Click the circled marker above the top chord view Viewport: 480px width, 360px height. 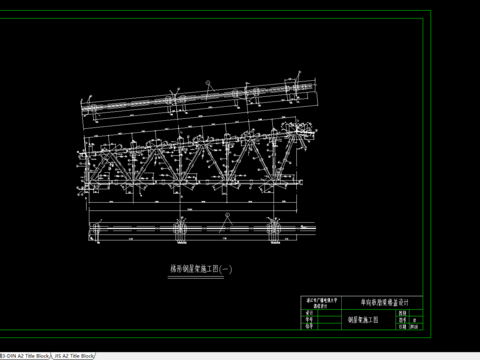click(x=208, y=82)
